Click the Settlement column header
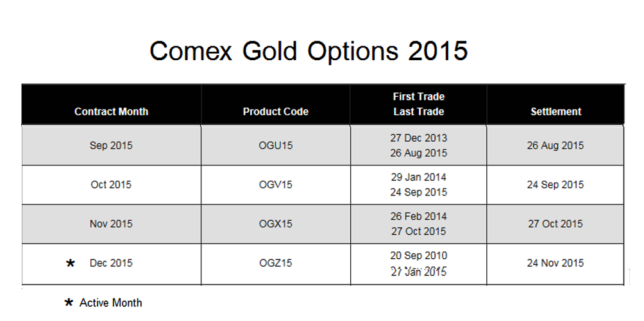Screen dimensions: 644x321 [x=555, y=111]
